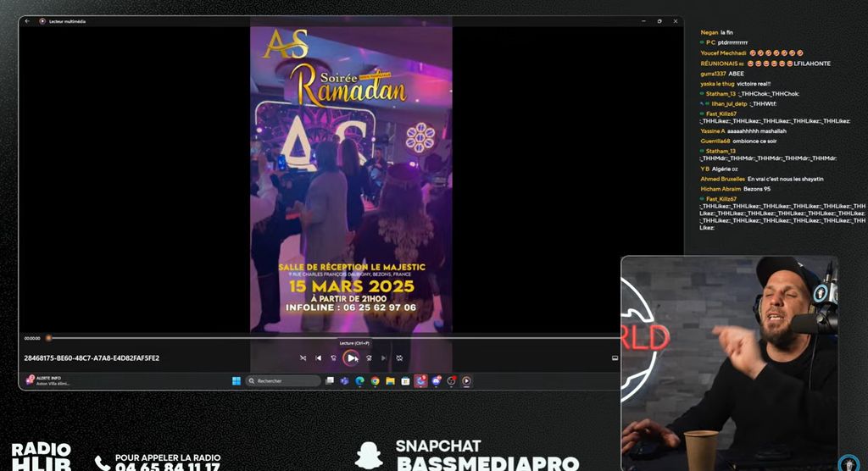The image size is (868, 471).
Task: Click chat message 'ombionce ce soir'
Action: [754, 141]
